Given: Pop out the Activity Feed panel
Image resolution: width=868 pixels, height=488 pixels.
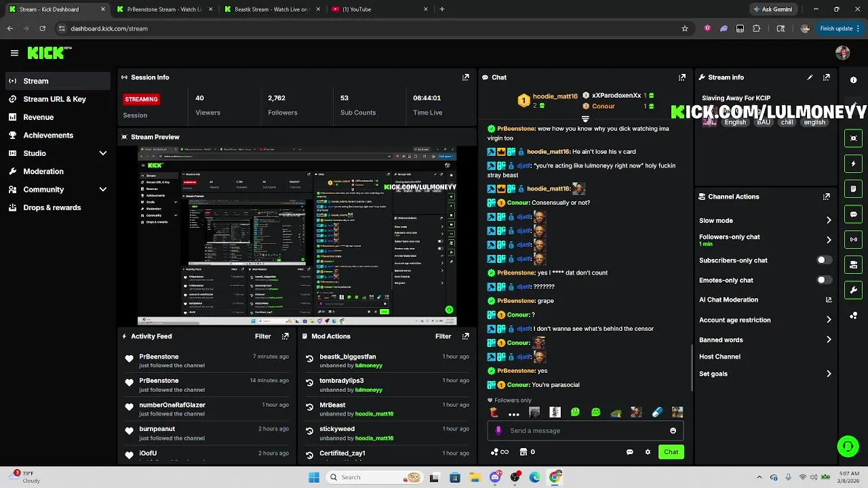Looking at the screenshot, I should [285, 336].
